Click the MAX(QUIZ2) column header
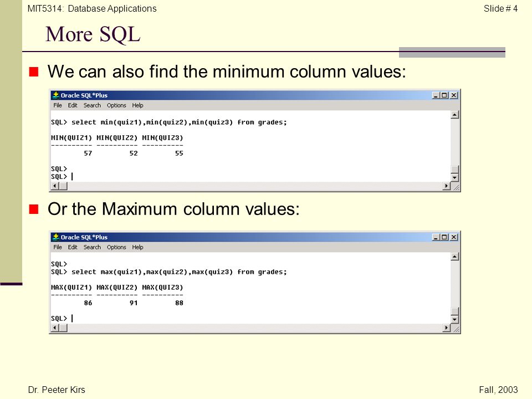The height and width of the screenshot is (399, 532). click(x=117, y=288)
